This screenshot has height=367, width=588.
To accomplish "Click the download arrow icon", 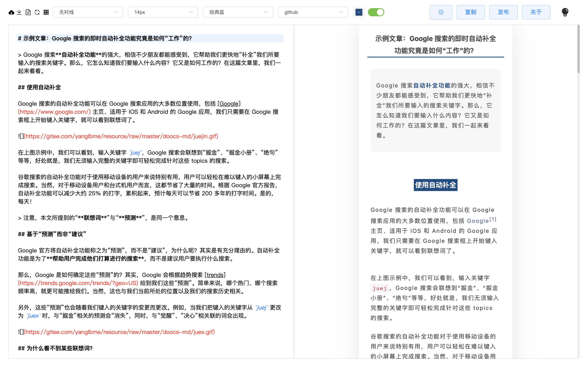I will (19, 12).
